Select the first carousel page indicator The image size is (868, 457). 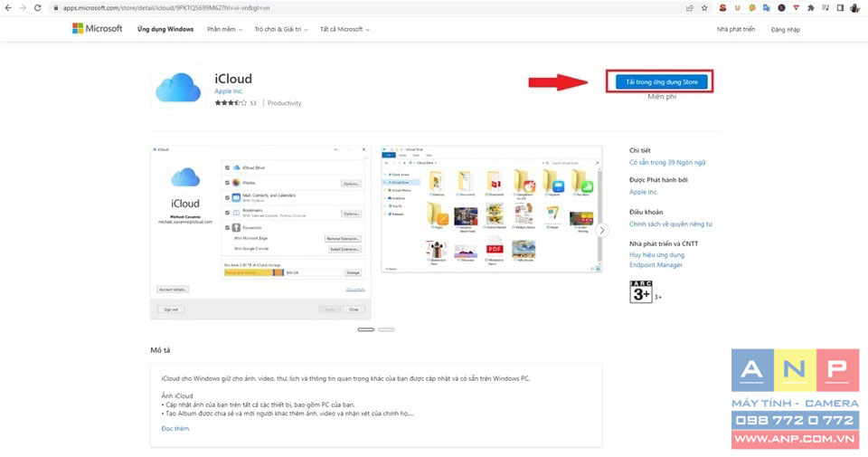[x=366, y=329]
